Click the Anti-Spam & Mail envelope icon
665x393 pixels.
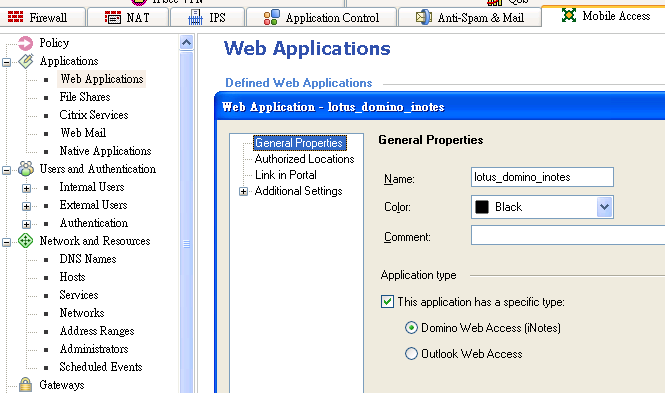[x=423, y=17]
